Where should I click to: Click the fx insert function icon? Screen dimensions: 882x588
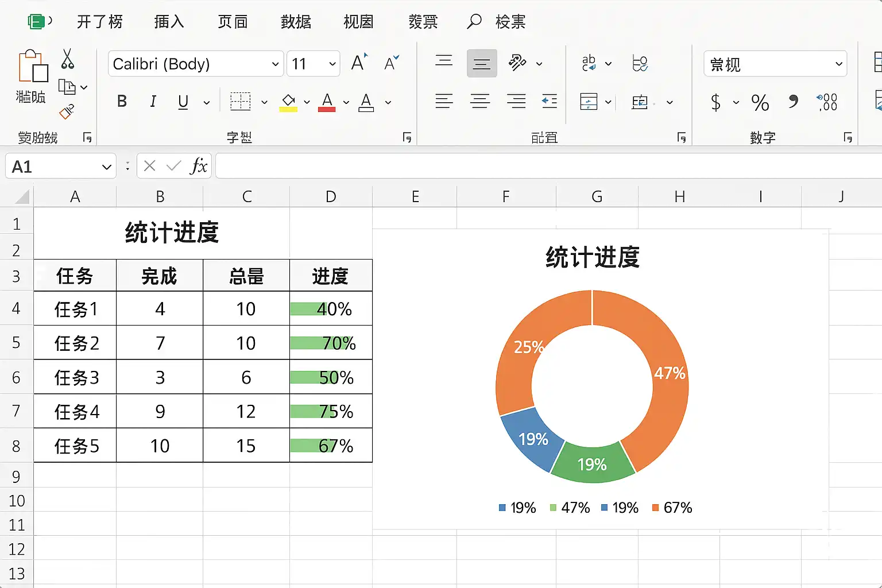pyautogui.click(x=199, y=166)
